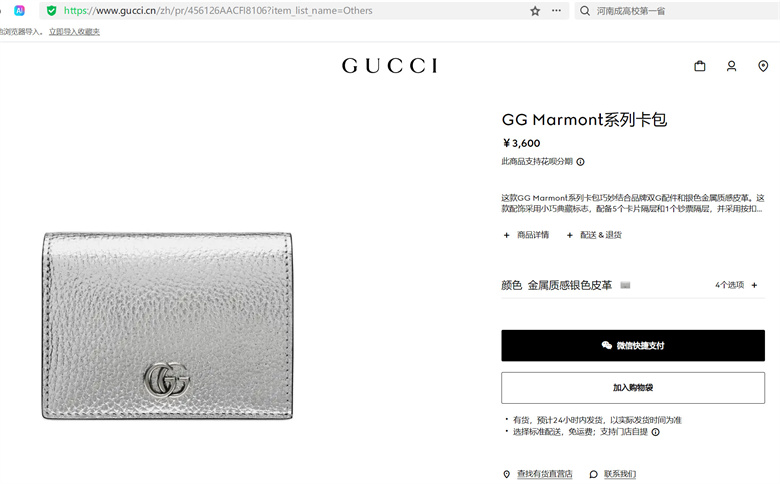Bookmark page with the star icon
Viewport: 780px width, 484px height.
click(535, 11)
